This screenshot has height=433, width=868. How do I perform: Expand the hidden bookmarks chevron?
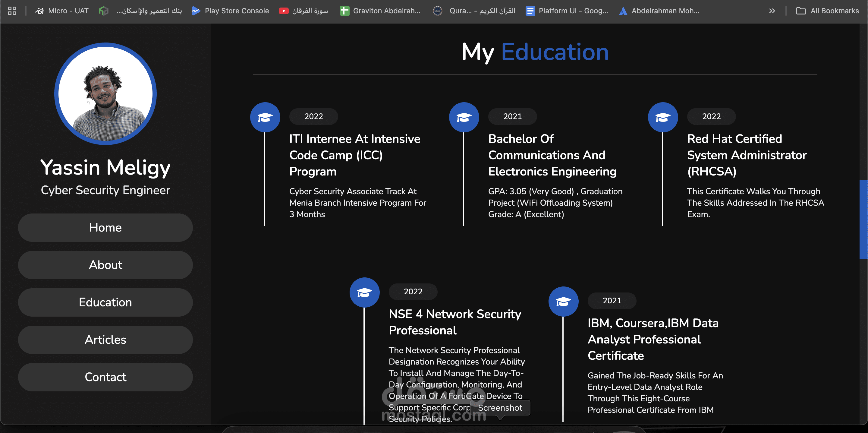[x=772, y=11]
